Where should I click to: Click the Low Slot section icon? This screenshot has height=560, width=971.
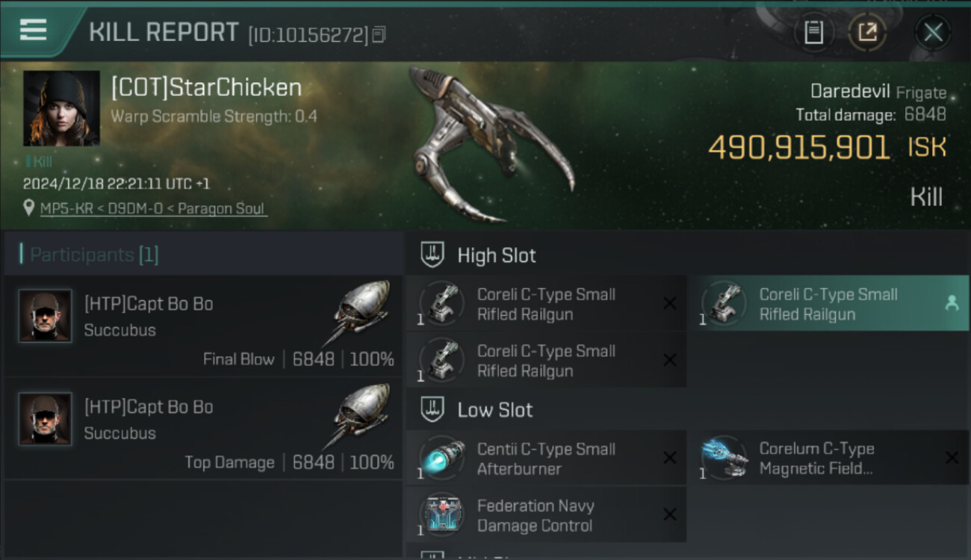432,410
